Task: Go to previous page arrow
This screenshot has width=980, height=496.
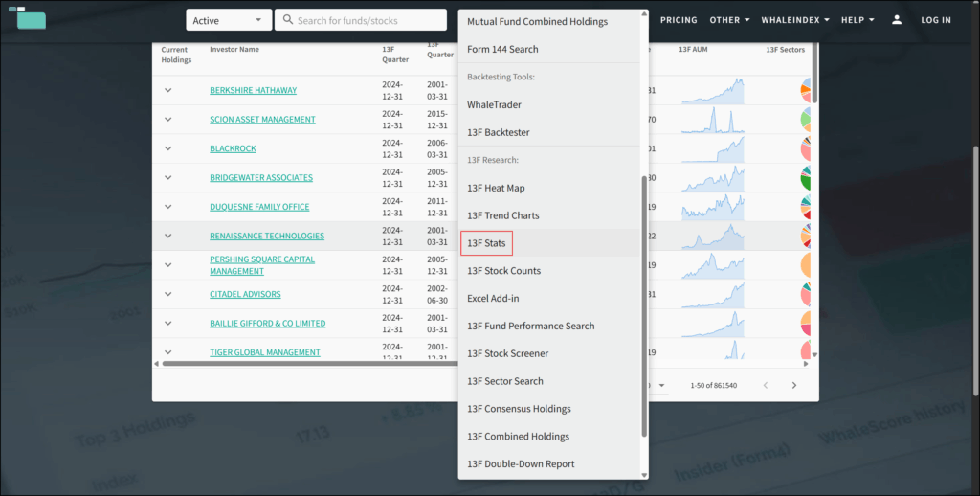Action: pyautogui.click(x=765, y=385)
